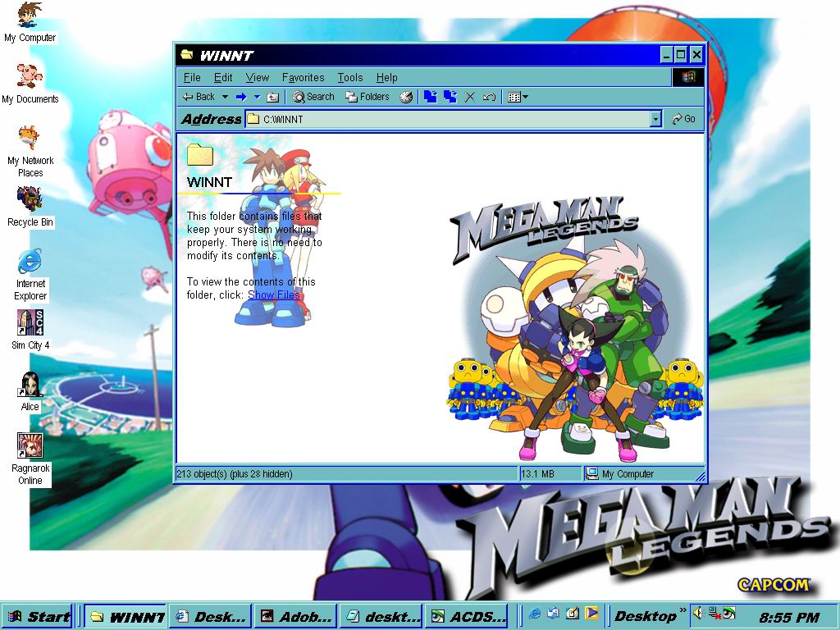
Task: Toggle the Folders pane
Action: 367,97
